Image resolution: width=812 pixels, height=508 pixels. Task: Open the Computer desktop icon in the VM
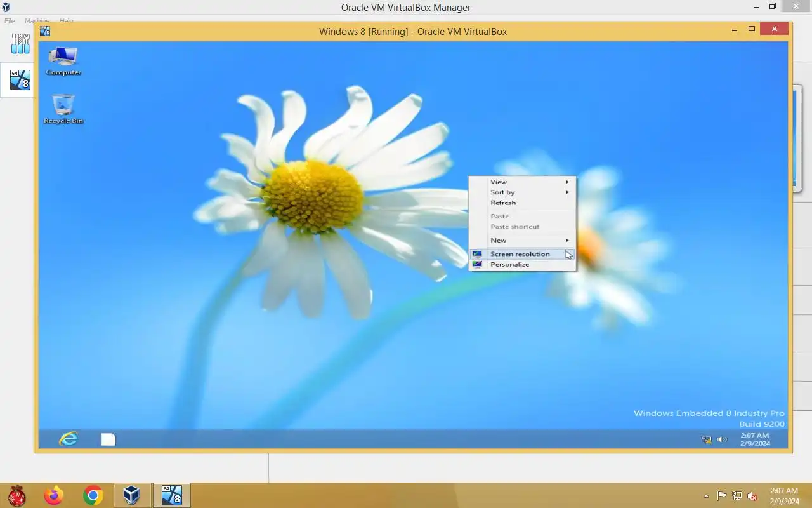click(63, 62)
